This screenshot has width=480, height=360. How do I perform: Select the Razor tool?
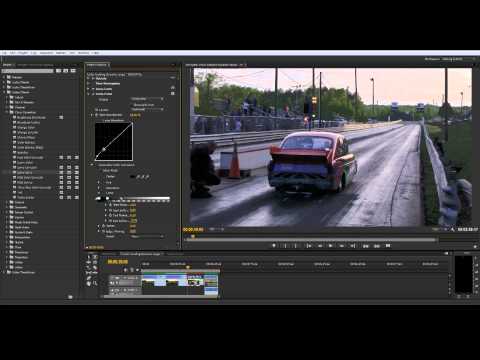pos(95,268)
